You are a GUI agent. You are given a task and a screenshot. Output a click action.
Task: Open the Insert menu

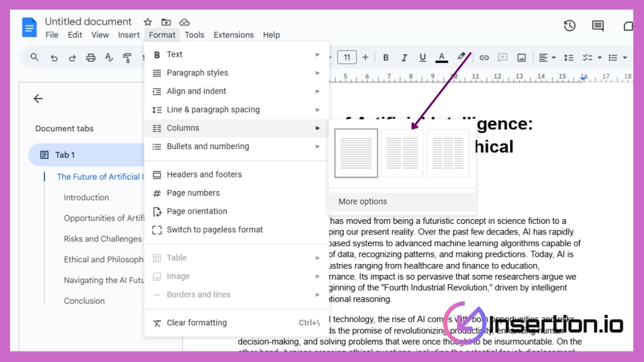pos(129,35)
